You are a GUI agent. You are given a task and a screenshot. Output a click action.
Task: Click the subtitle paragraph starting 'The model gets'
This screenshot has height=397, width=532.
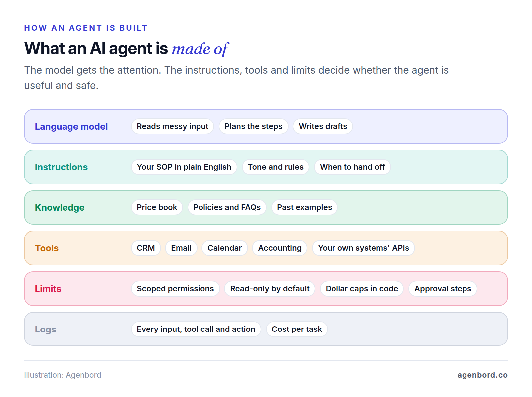tap(236, 78)
